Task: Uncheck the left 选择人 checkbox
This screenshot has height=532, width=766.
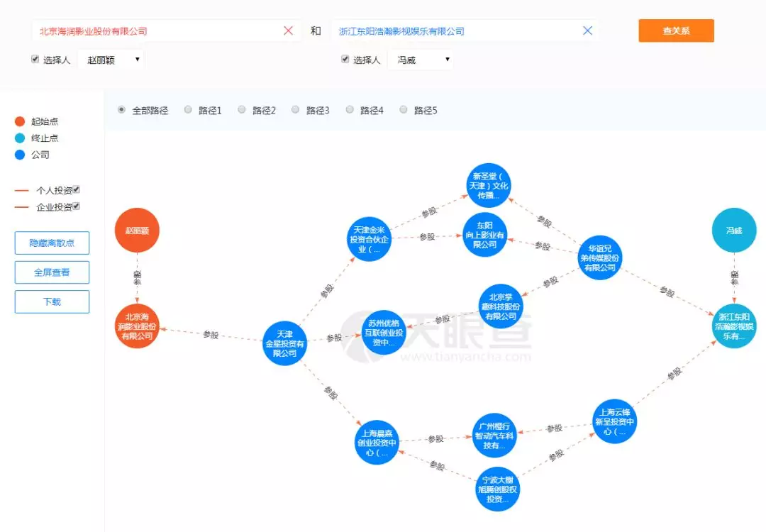Action: [35, 60]
